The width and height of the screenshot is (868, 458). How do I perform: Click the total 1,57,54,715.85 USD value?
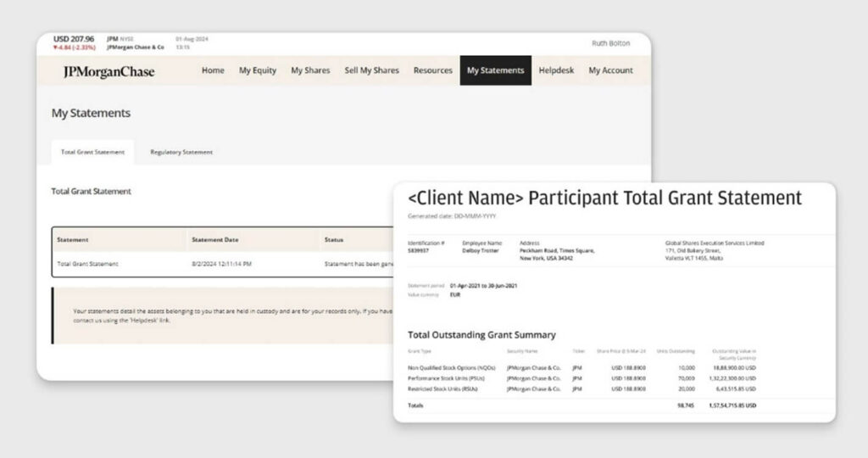[732, 405]
